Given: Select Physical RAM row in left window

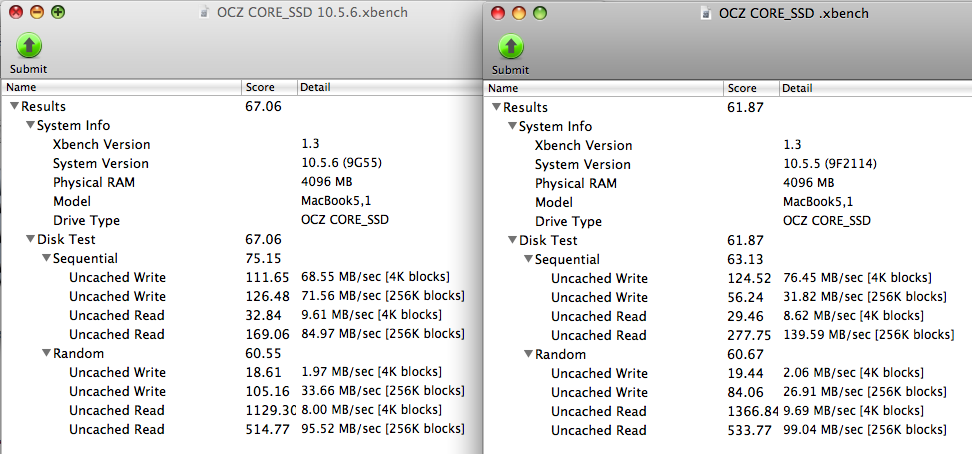Looking at the screenshot, I should 242,182.
